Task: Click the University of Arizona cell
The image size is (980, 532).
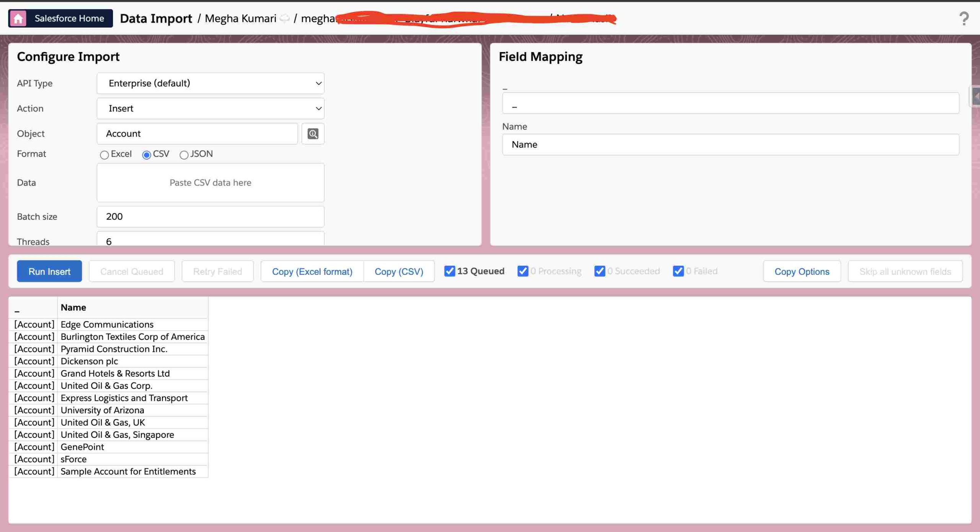Action: click(x=132, y=410)
